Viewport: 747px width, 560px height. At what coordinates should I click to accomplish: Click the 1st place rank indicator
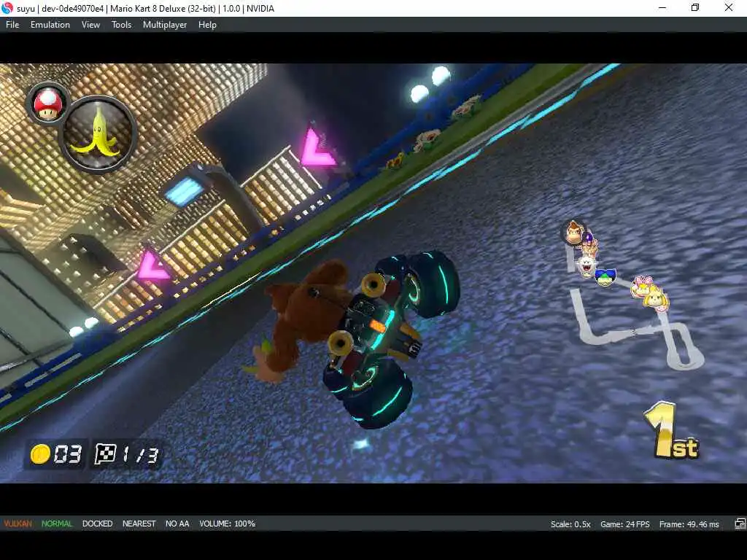(x=672, y=431)
